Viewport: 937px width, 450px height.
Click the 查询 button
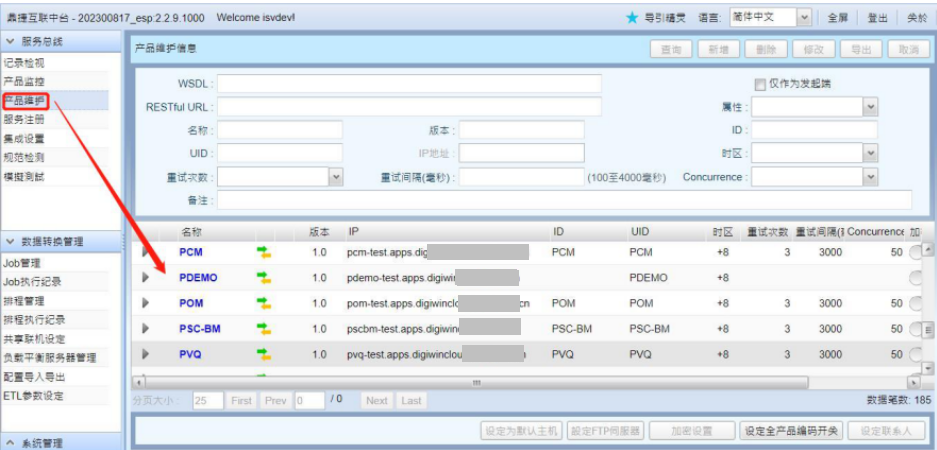[x=671, y=49]
